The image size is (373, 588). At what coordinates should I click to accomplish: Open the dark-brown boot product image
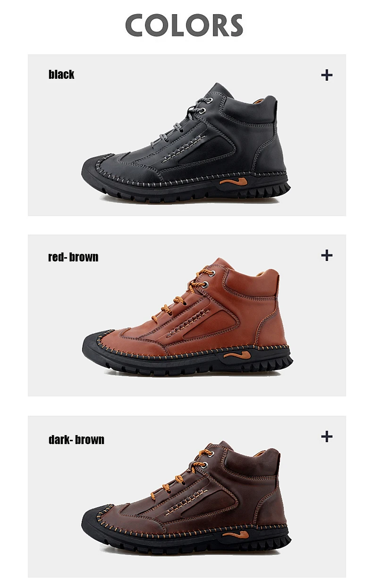pyautogui.click(x=186, y=498)
